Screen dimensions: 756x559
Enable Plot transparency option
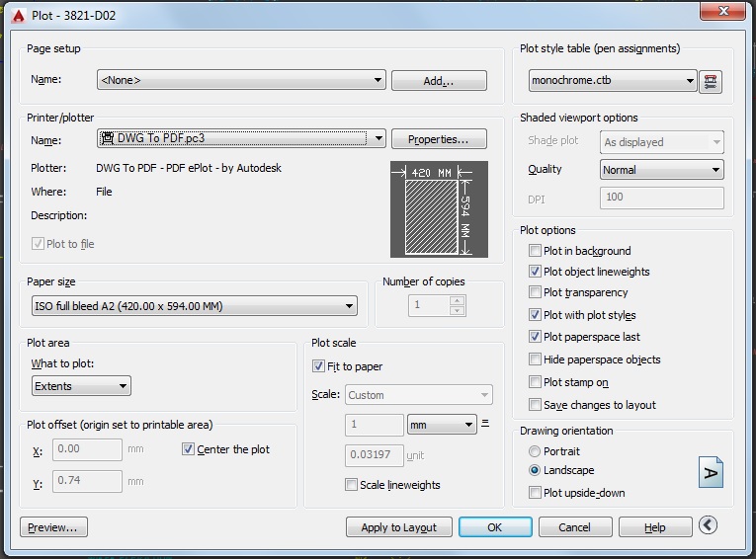coord(535,292)
